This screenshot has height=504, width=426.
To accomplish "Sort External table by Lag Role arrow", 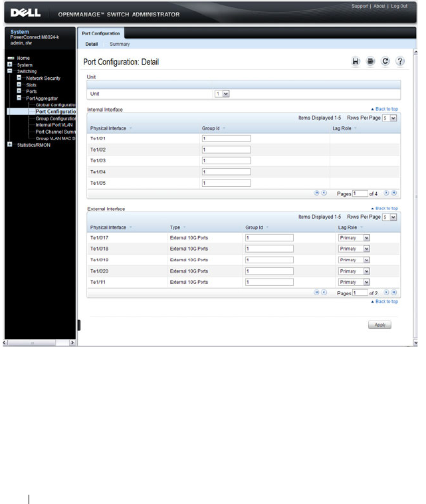I will (x=362, y=227).
